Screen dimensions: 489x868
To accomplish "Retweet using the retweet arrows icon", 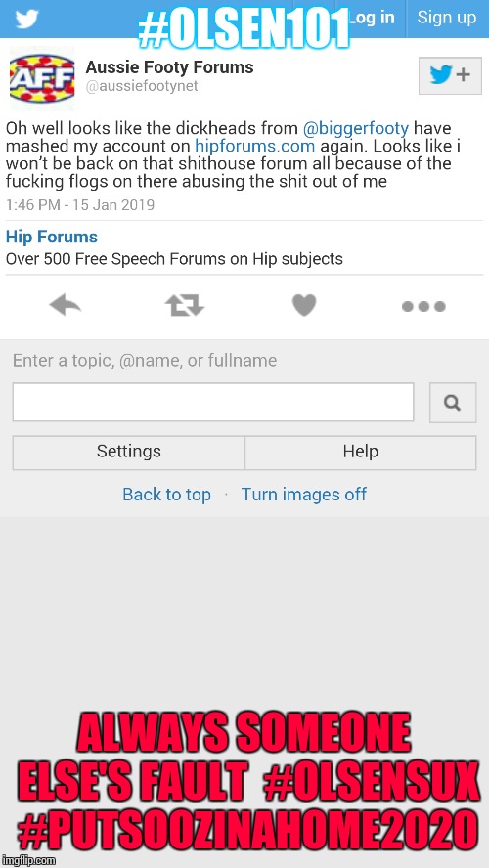I will coord(185,305).
